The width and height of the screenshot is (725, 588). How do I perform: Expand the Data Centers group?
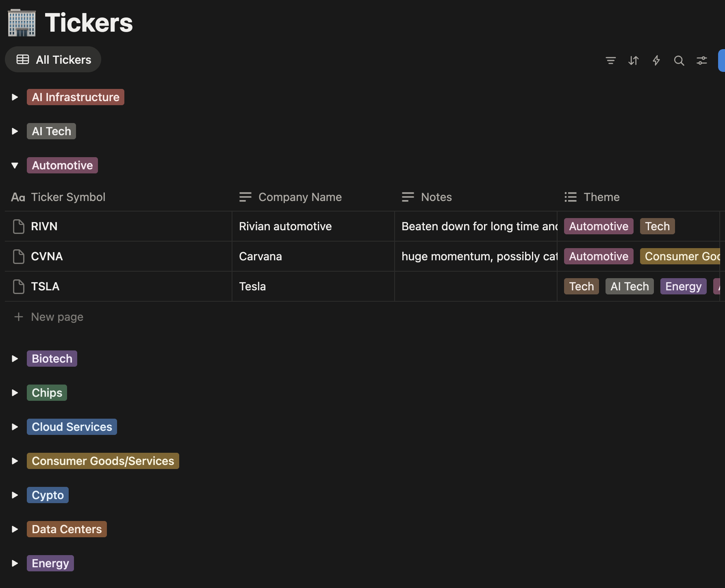[x=15, y=529]
